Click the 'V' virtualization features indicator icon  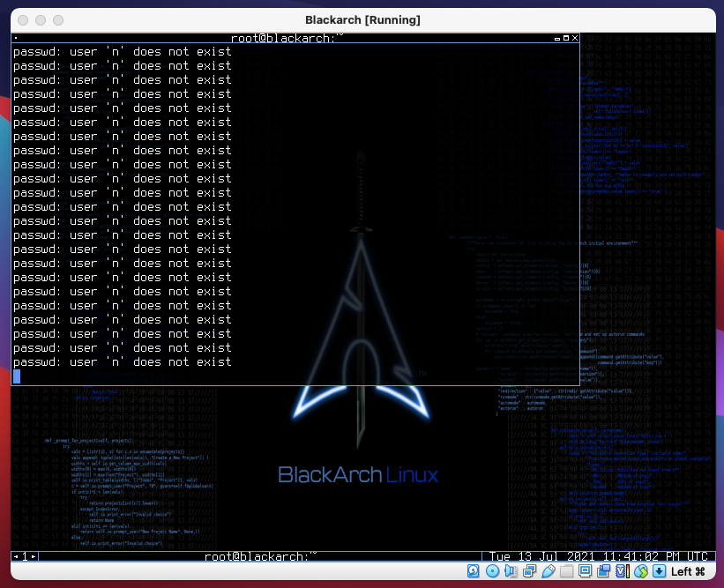620,571
